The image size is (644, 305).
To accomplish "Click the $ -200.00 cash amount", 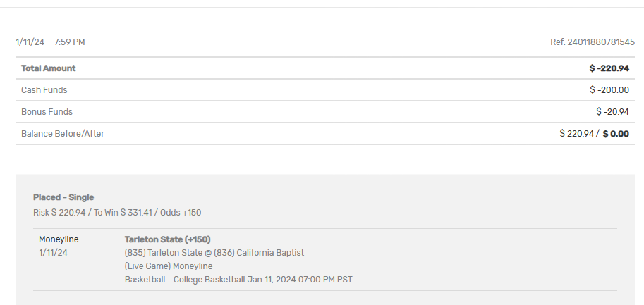I will [x=609, y=90].
